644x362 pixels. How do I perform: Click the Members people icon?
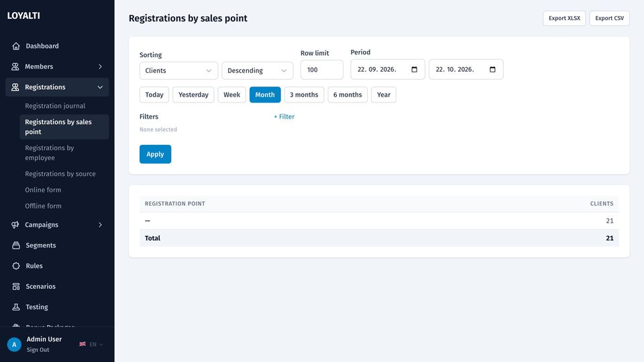point(15,66)
